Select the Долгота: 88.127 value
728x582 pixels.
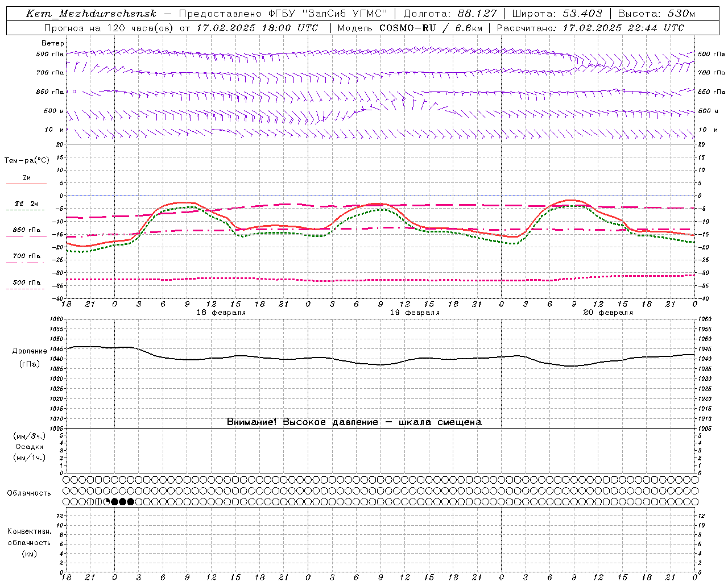pos(450,14)
